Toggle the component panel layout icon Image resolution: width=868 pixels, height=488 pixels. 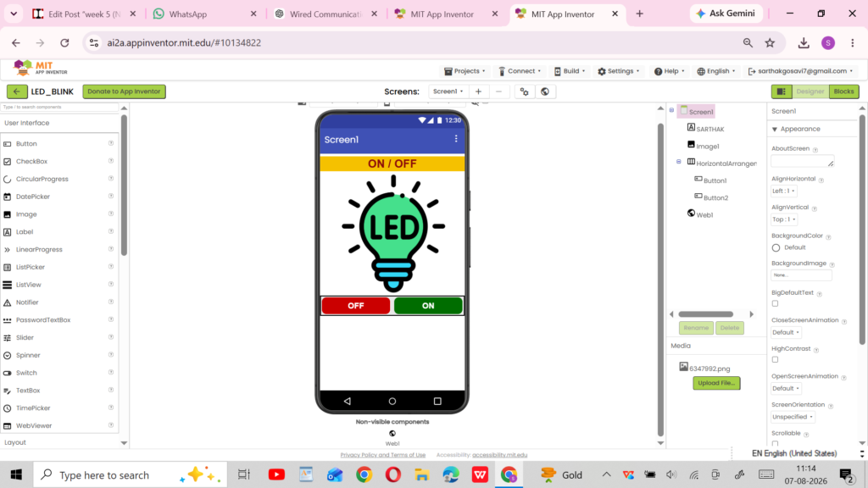click(781, 91)
